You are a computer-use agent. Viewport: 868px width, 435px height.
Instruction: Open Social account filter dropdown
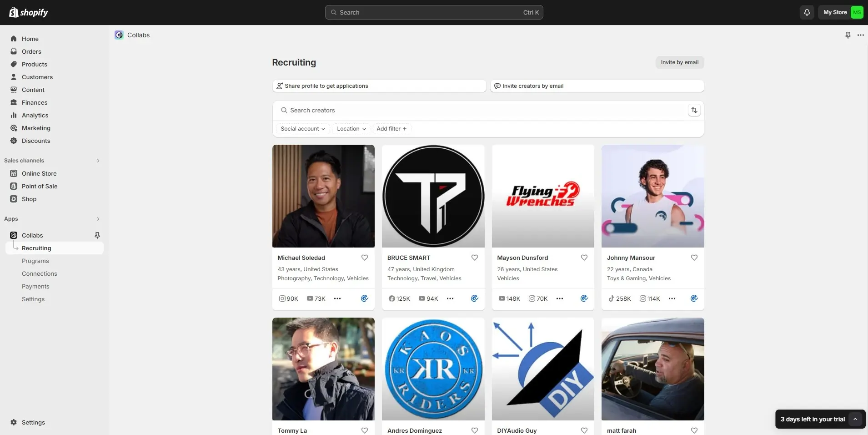[302, 129]
